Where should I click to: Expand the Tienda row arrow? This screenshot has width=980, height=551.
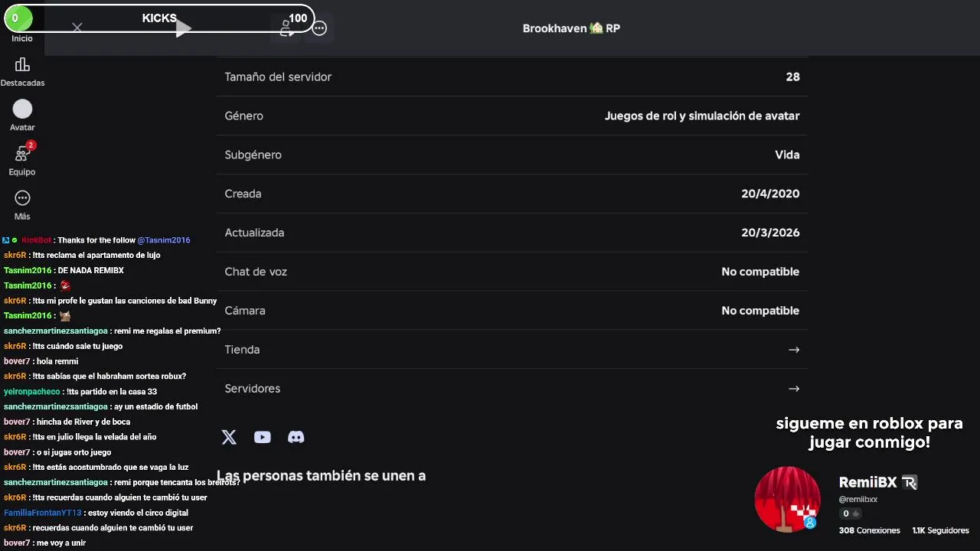click(793, 350)
